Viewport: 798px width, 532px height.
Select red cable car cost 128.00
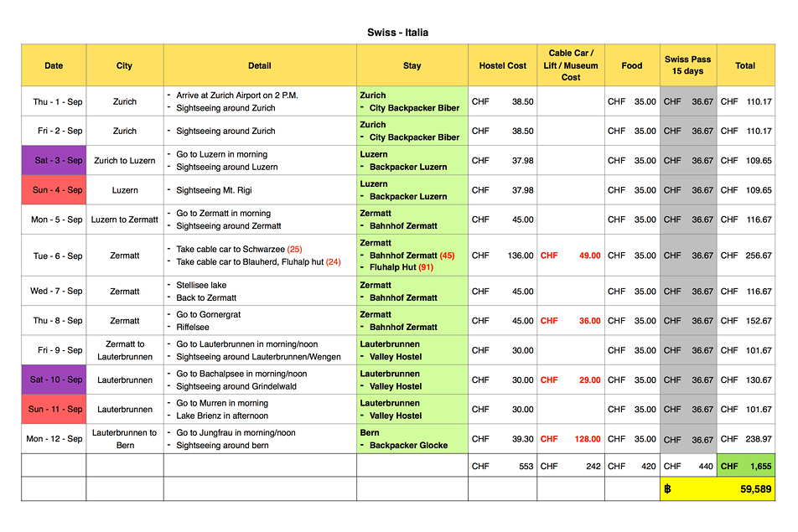pos(571,438)
